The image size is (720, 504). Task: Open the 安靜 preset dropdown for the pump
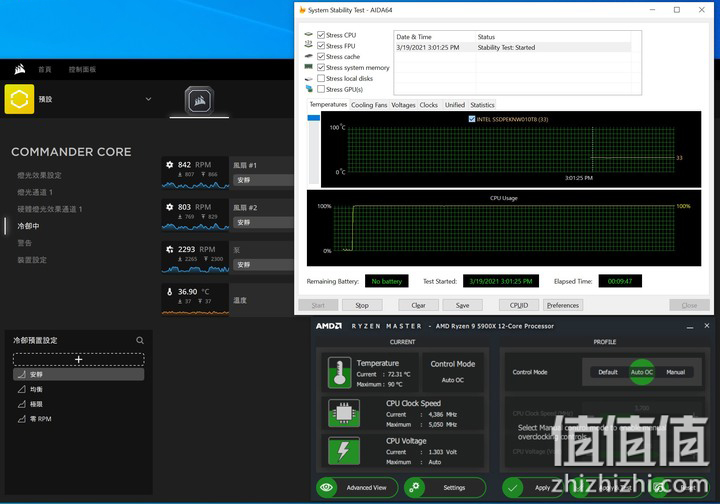(263, 264)
